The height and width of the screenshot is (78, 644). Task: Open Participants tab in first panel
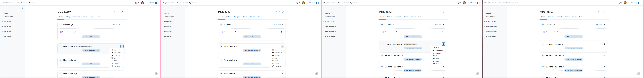click(x=76, y=17)
